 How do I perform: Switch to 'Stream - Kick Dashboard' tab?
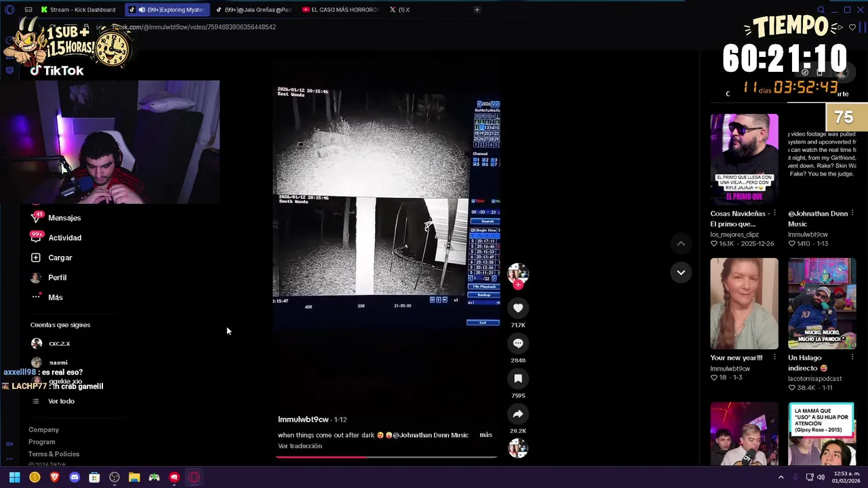coord(78,9)
